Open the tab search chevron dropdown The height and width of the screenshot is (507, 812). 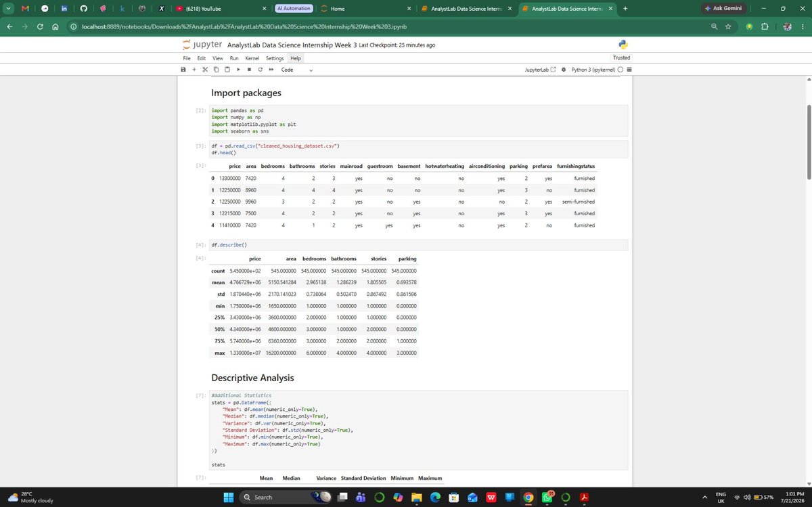pos(7,9)
